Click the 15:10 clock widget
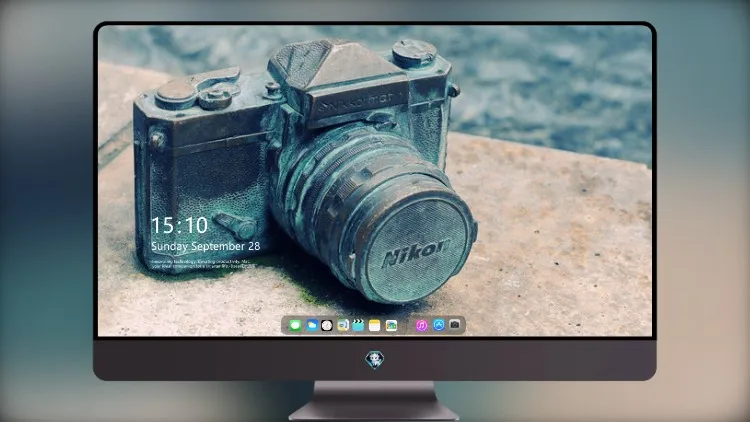Image resolution: width=750 pixels, height=422 pixels. click(x=179, y=225)
